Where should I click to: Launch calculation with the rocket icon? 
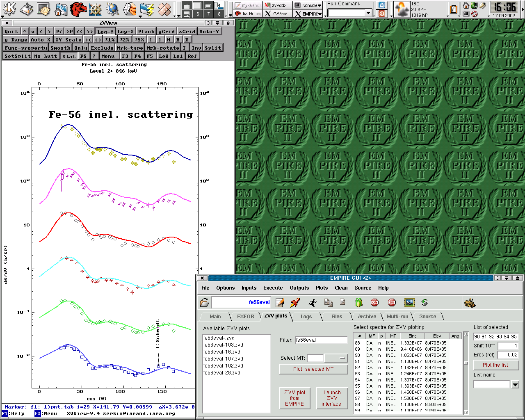tap(295, 303)
